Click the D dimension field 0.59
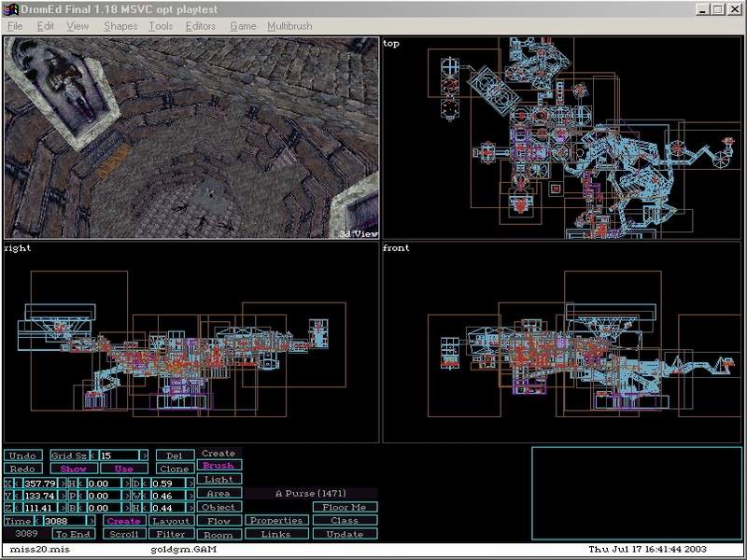This screenshot has width=747, height=560. click(x=168, y=483)
